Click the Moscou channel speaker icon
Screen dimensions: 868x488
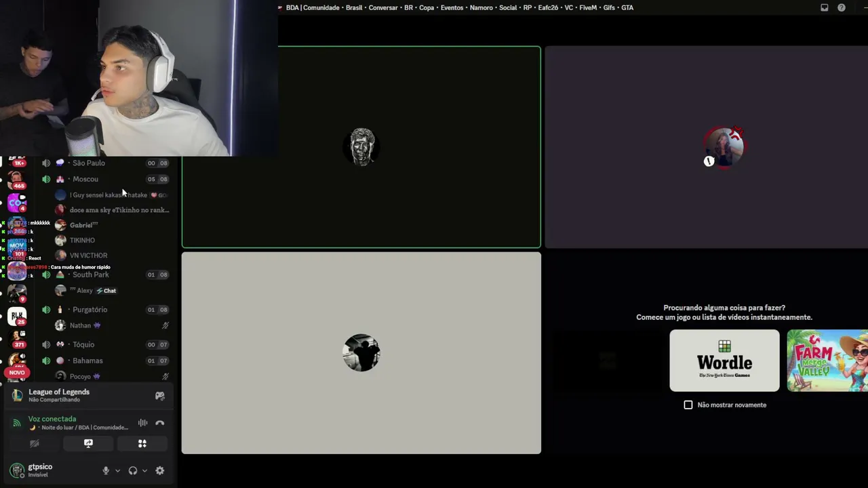pyautogui.click(x=46, y=179)
